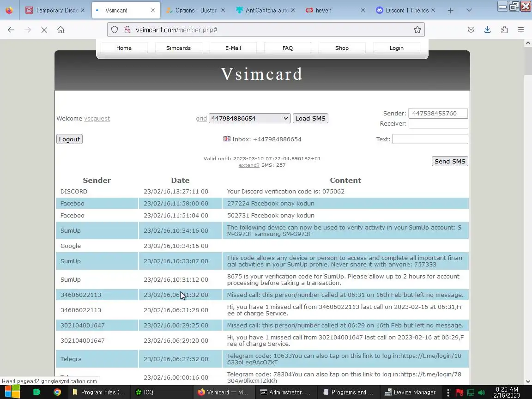Screen dimensions: 532x399
Task: Show hidden tray icons with three dots
Action: (448, 393)
